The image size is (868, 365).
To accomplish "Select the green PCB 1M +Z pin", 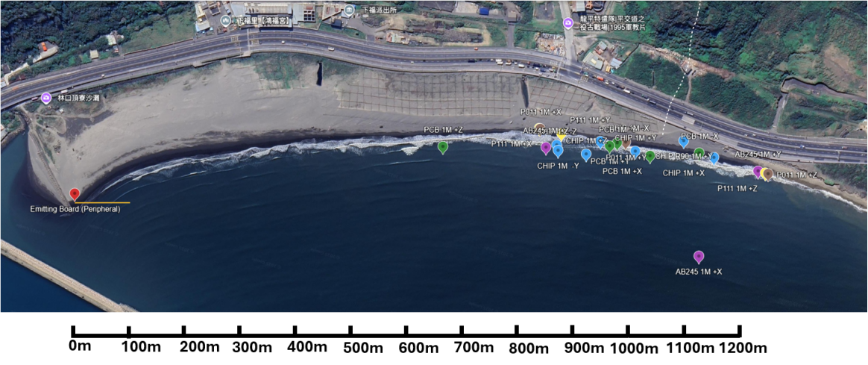I will [x=443, y=146].
